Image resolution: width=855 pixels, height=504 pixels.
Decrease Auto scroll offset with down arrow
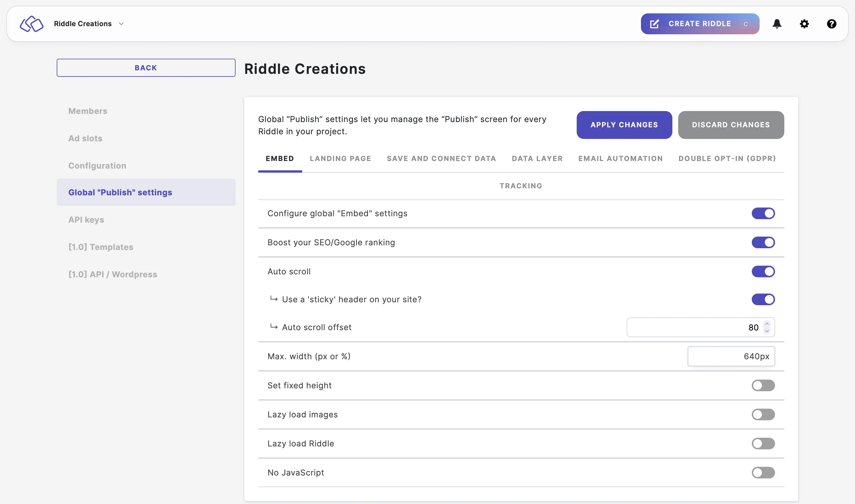(x=767, y=331)
